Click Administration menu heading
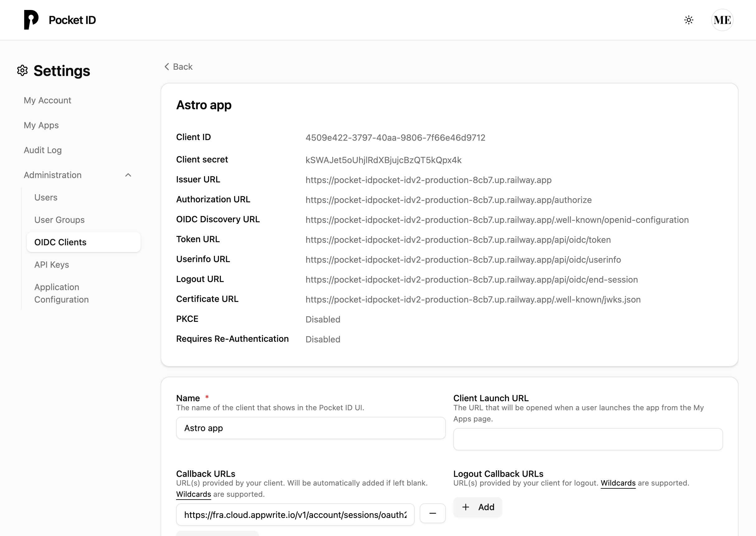This screenshot has height=536, width=756. 53,175
